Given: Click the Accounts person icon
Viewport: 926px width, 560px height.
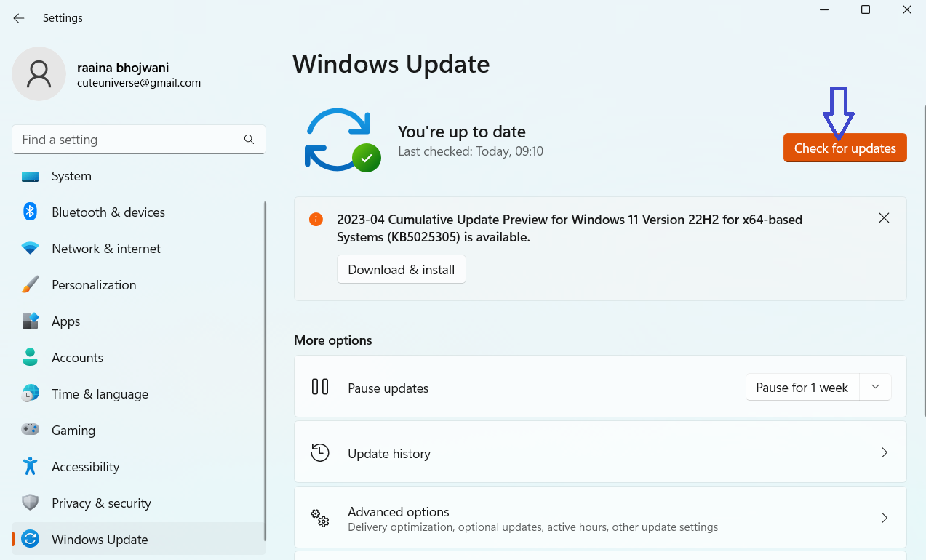Looking at the screenshot, I should click(x=30, y=357).
